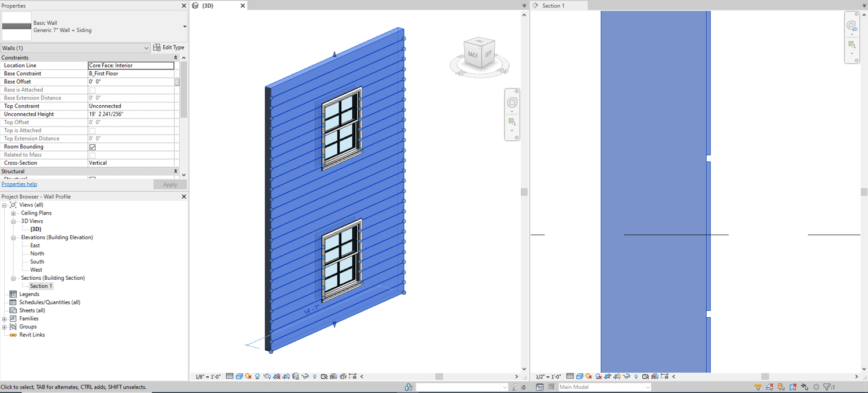The height and width of the screenshot is (393, 868).
Task: Click the Edit Type button
Action: 169,47
